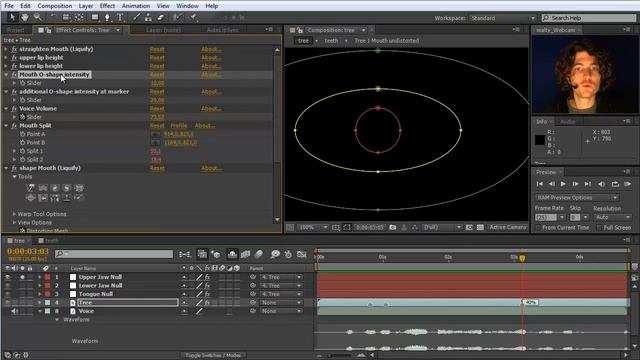Hide the Tongue Null layer

coord(8,294)
